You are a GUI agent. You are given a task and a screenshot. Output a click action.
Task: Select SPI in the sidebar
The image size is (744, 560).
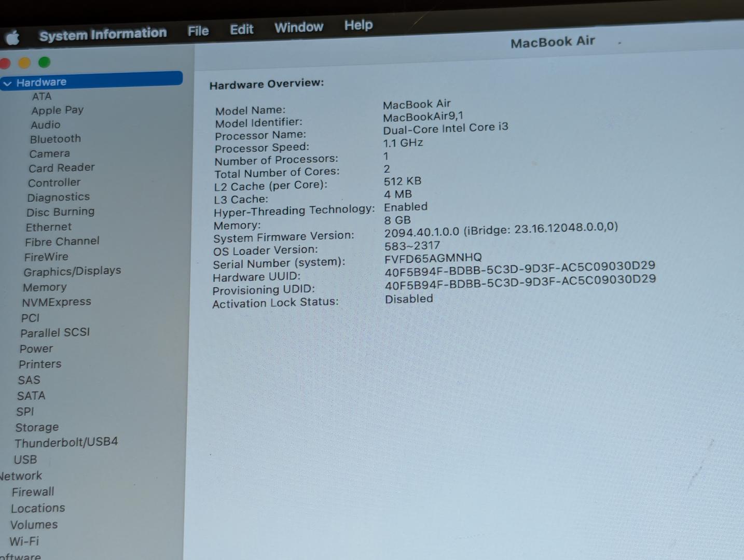[24, 412]
